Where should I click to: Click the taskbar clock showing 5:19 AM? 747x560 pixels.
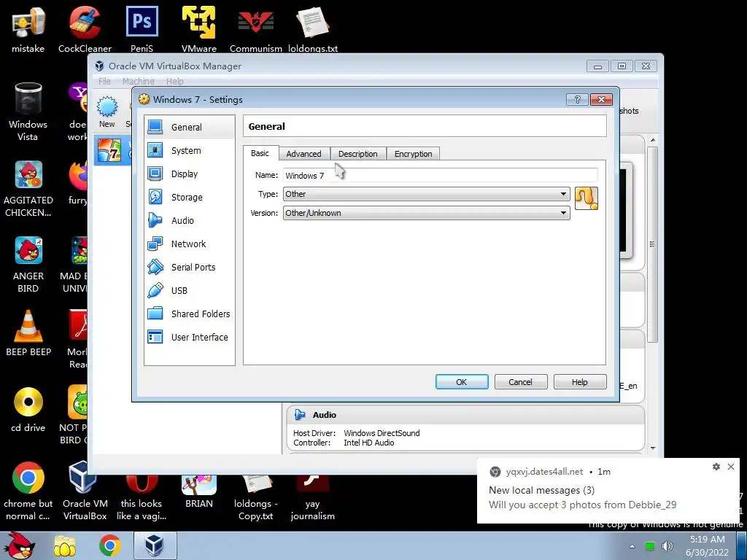[708, 545]
